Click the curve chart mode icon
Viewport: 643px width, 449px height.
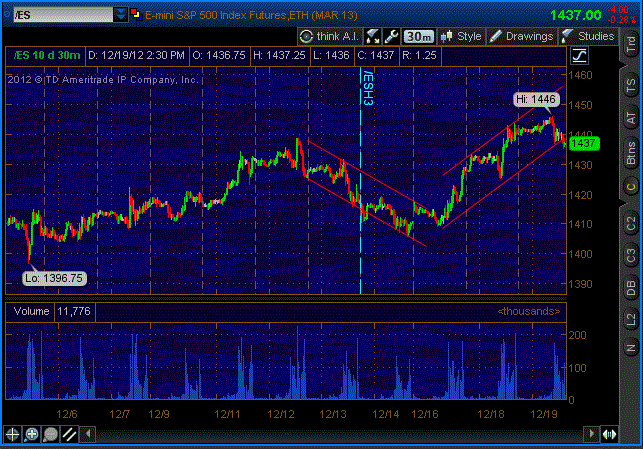coord(579,55)
